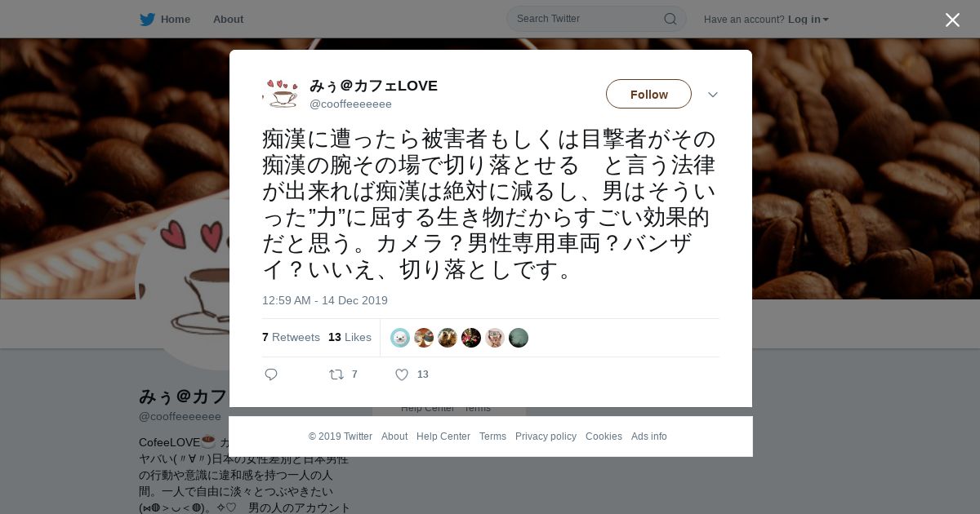Close the tweet overlay with X icon
980x514 pixels.
coord(952,20)
